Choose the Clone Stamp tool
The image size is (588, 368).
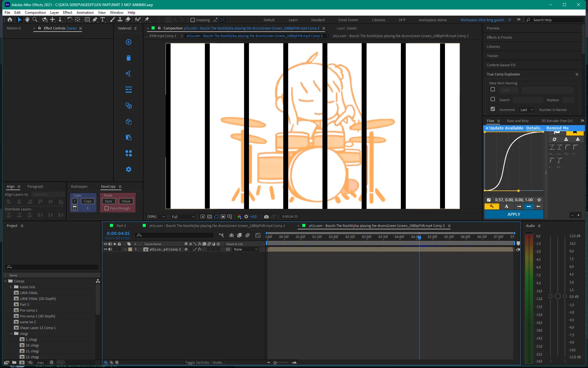pyautogui.click(x=120, y=20)
